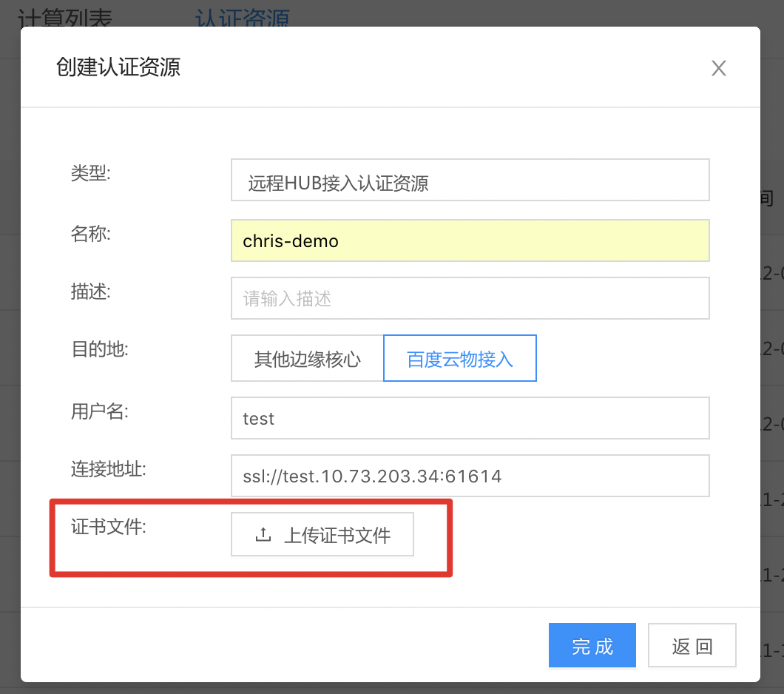Click the 用户名 field containing test
The height and width of the screenshot is (694, 784).
click(470, 419)
